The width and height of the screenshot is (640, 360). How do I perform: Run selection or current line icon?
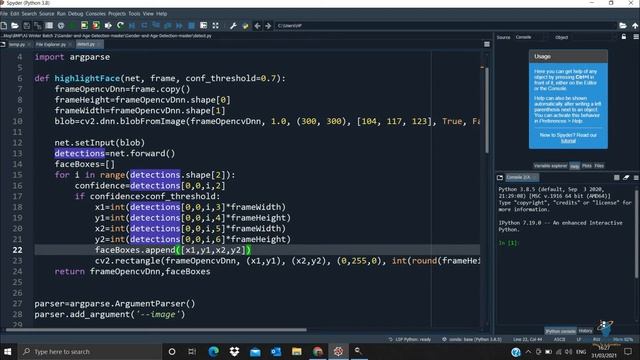108,25
